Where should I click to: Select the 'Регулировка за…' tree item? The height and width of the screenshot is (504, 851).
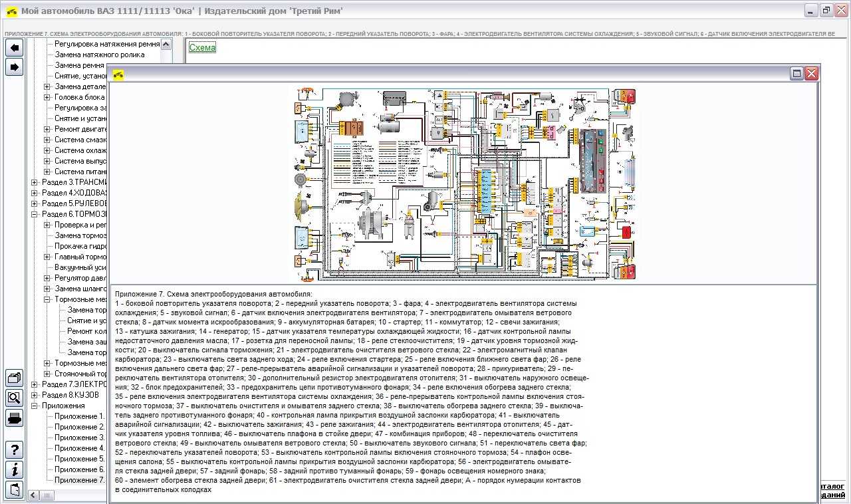click(80, 108)
